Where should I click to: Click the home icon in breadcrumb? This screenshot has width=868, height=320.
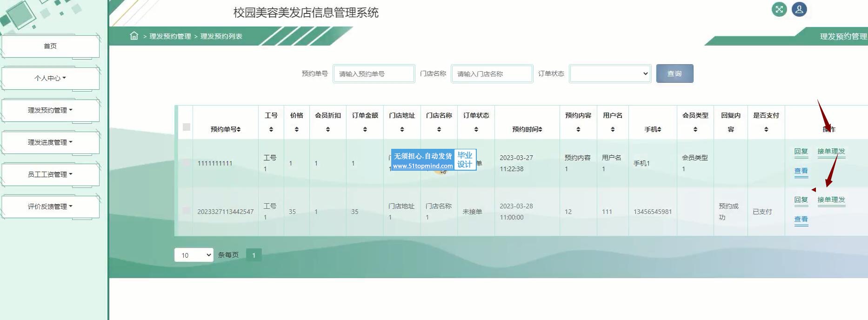pos(134,36)
